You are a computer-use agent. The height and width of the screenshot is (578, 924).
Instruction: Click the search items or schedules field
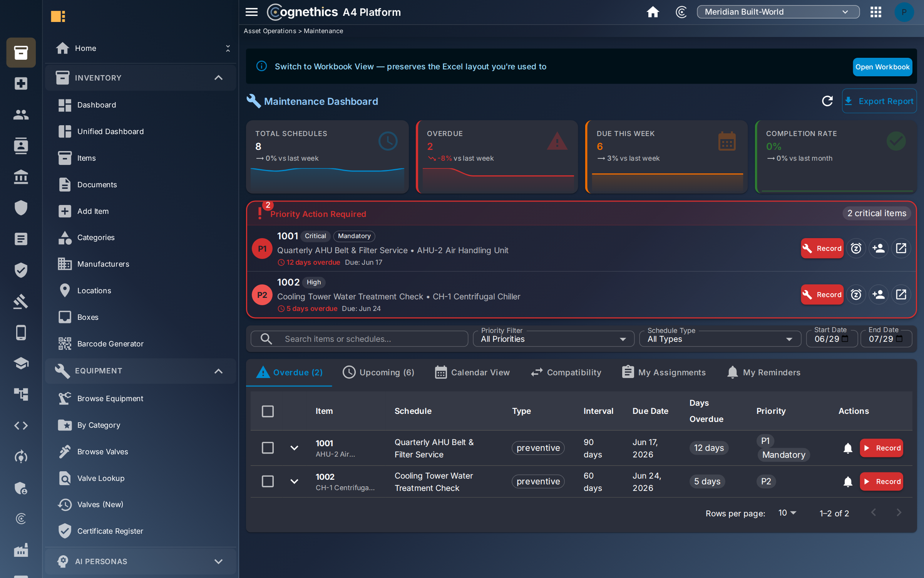click(360, 339)
